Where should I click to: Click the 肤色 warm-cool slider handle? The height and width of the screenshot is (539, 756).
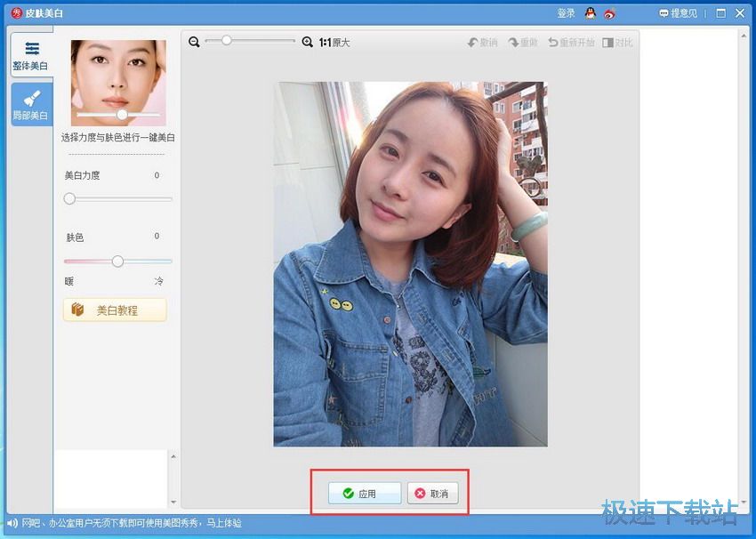tap(117, 261)
